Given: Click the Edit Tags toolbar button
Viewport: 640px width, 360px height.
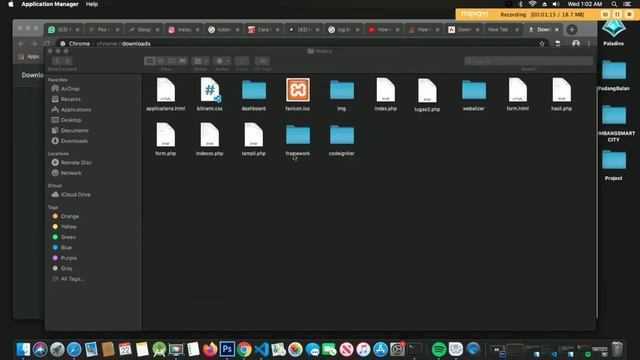Looking at the screenshot, I should (262, 61).
